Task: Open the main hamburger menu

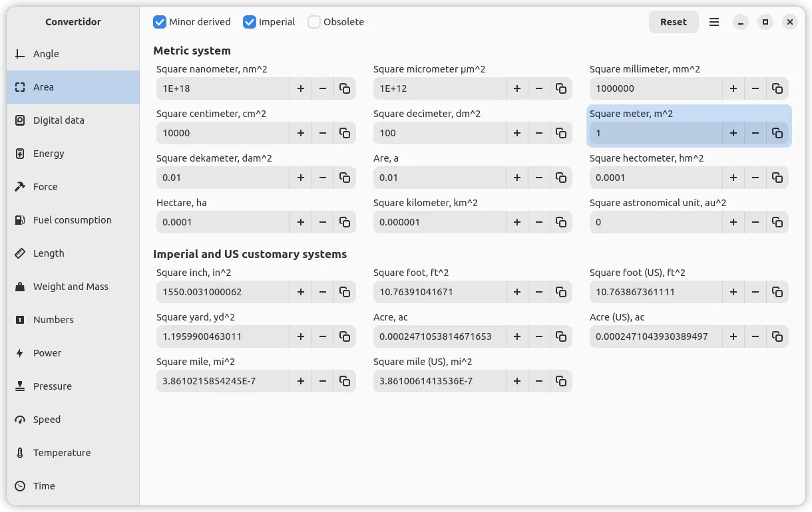Action: click(714, 22)
